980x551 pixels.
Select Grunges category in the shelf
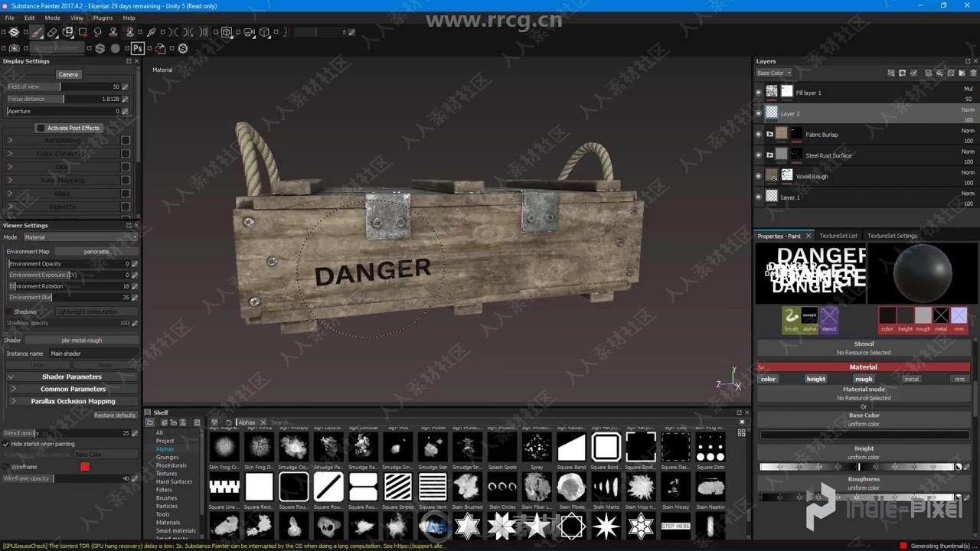click(167, 457)
